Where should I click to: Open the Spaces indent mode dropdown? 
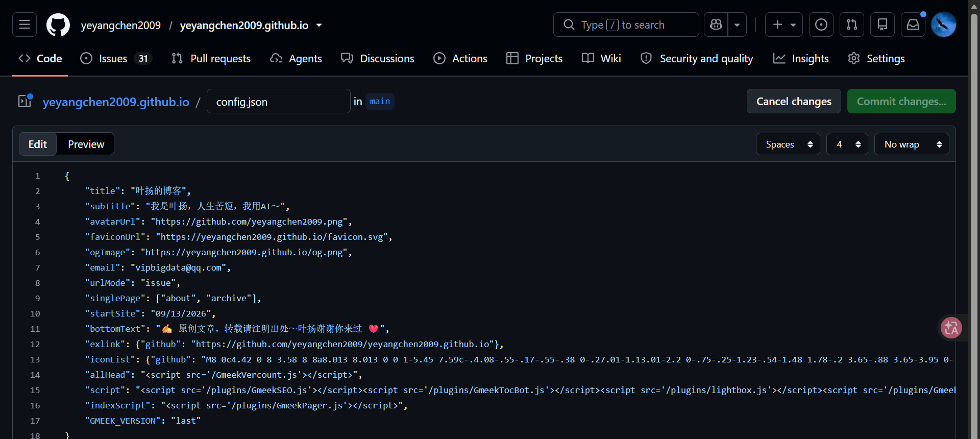[788, 144]
